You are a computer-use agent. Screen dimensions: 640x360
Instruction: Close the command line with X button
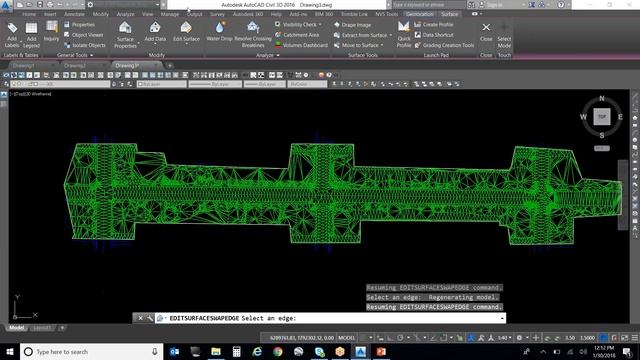click(140, 318)
